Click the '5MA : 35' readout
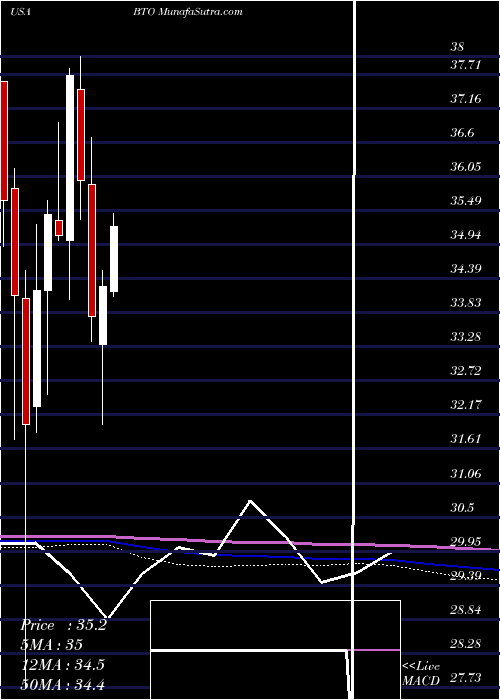500x700 pixels. pos(52,645)
